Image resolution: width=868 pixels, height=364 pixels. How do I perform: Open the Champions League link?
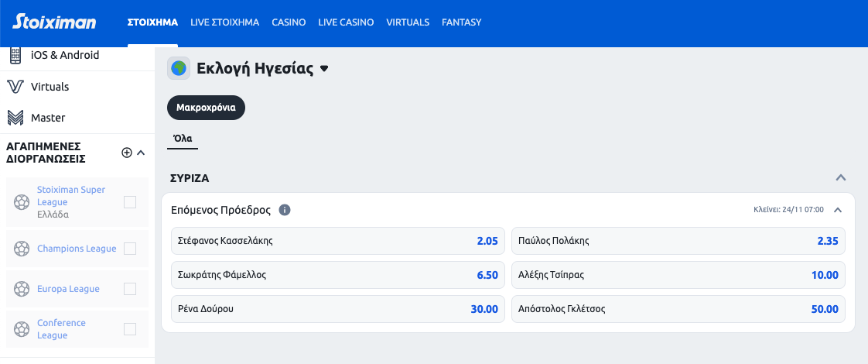coord(77,249)
